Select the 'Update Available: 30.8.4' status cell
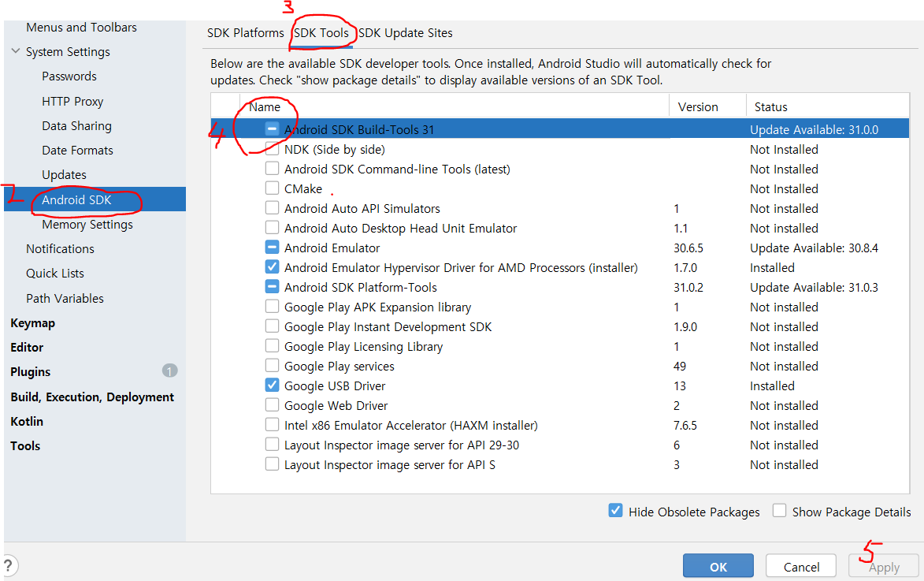Viewport: 924px width, 581px height. (x=814, y=248)
